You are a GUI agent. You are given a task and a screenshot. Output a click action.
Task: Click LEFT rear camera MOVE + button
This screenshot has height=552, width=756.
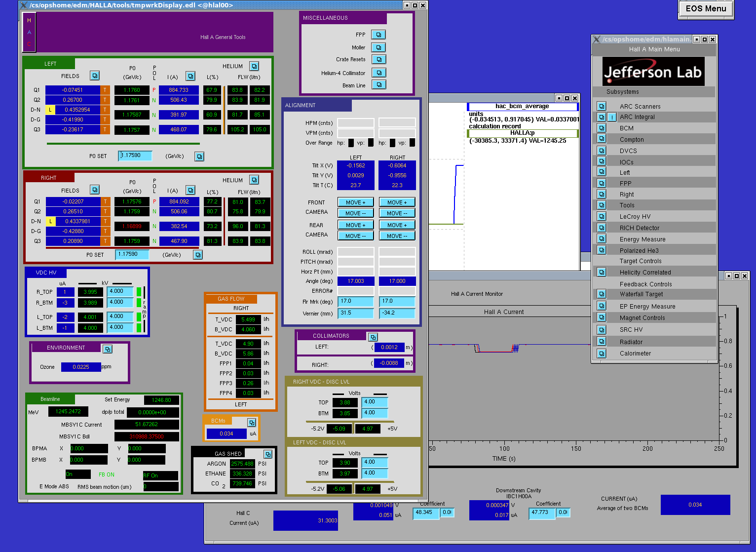pyautogui.click(x=356, y=225)
